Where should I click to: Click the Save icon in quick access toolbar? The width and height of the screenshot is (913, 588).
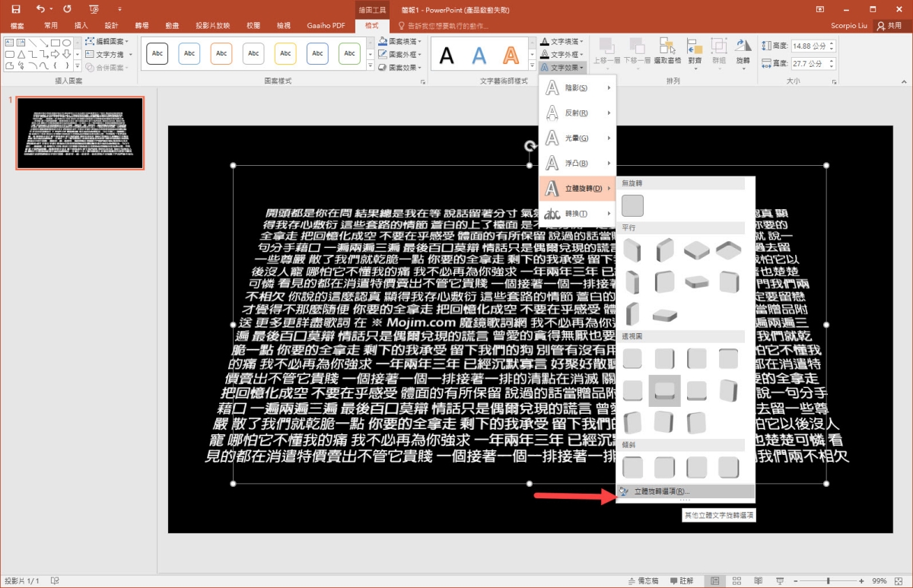point(15,9)
